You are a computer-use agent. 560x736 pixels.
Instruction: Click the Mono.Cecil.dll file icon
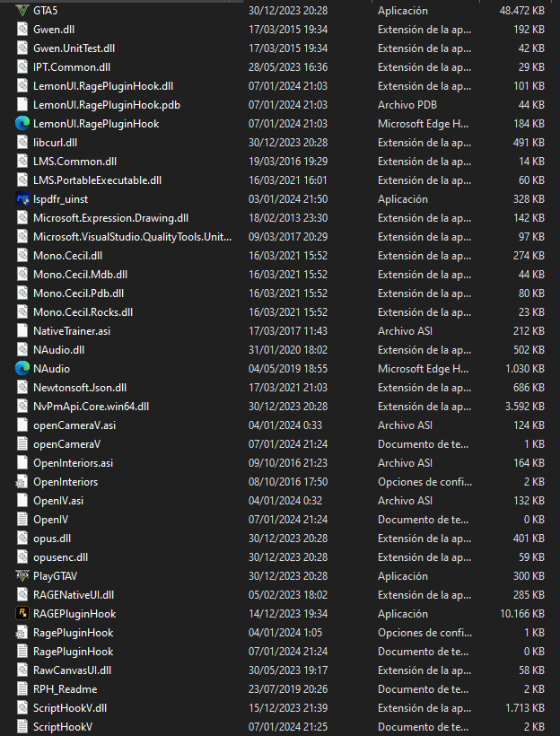22,255
